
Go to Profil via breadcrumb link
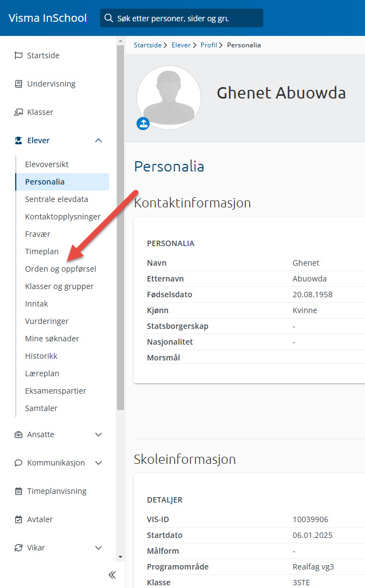click(x=208, y=45)
